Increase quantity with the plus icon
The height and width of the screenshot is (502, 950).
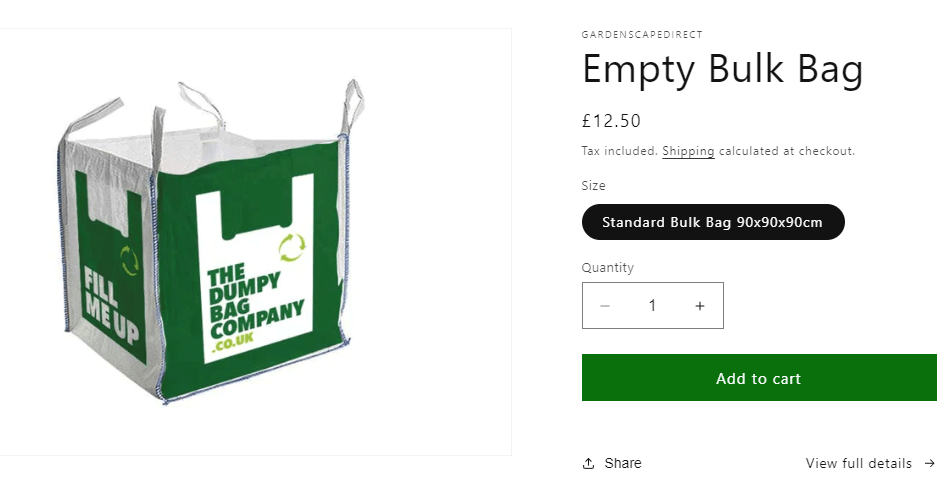(700, 306)
